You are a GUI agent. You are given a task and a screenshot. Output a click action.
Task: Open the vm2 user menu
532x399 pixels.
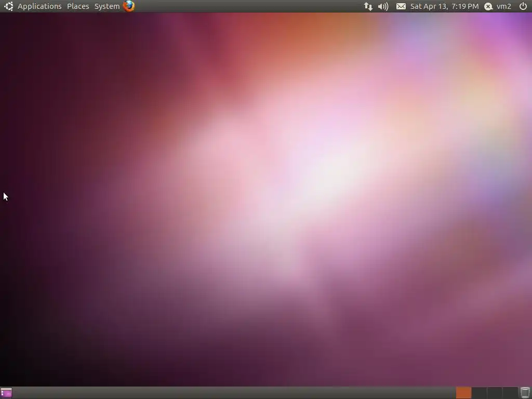pos(504,6)
